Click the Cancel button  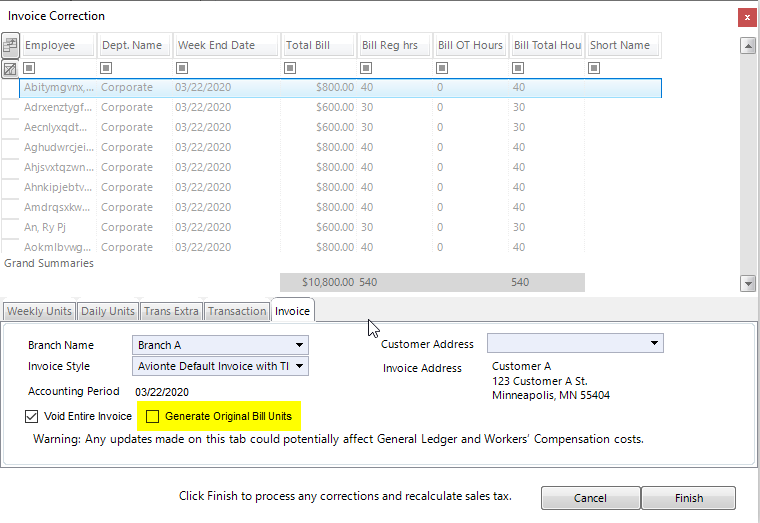point(590,498)
